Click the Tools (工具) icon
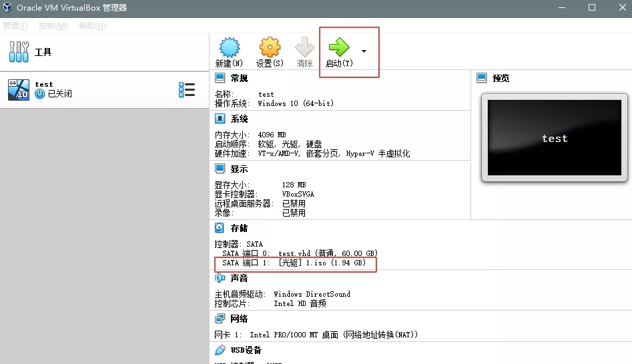Image resolution: width=632 pixels, height=364 pixels. coord(19,51)
